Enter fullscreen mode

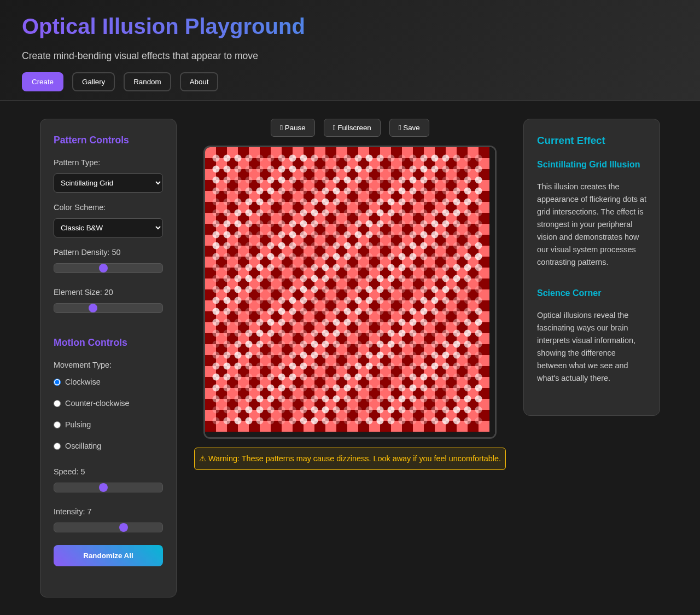click(352, 127)
